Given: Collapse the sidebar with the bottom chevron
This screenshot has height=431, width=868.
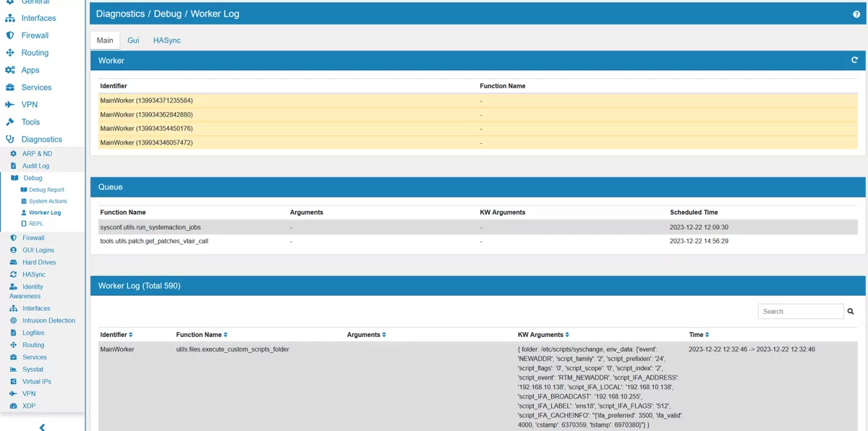Looking at the screenshot, I should (x=42, y=427).
